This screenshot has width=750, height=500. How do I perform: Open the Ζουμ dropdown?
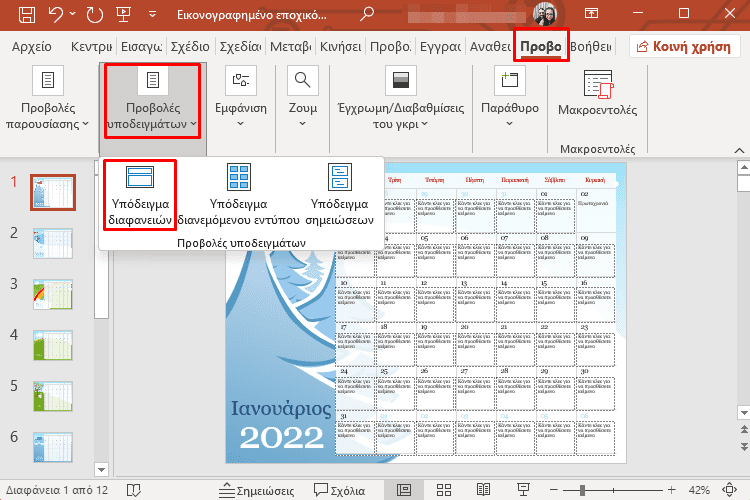pos(303,98)
